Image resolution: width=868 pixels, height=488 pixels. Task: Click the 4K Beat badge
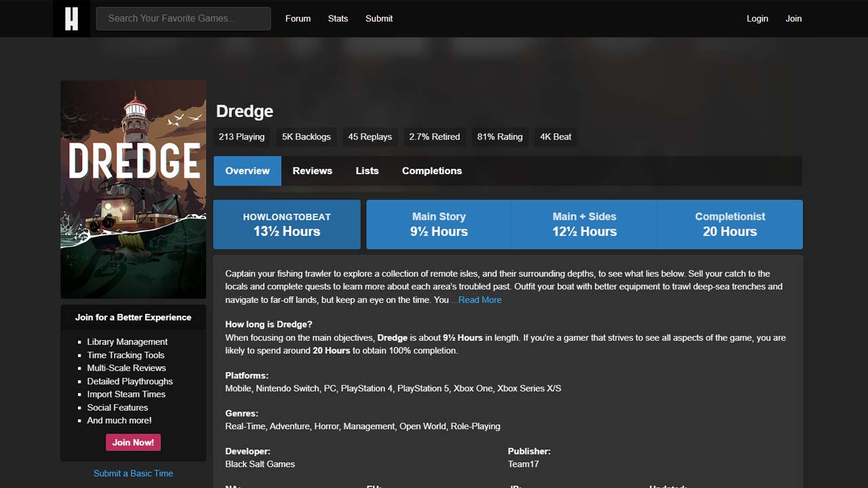(555, 137)
